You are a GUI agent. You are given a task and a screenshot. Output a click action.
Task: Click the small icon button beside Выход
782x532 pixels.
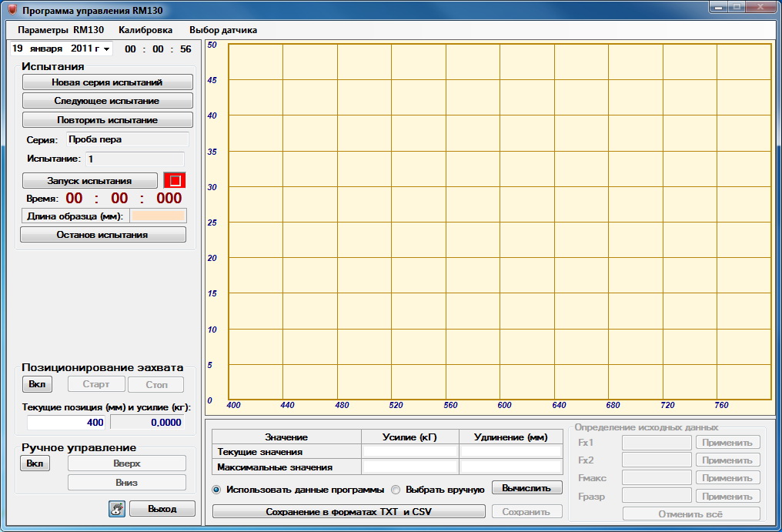pyautogui.click(x=116, y=509)
